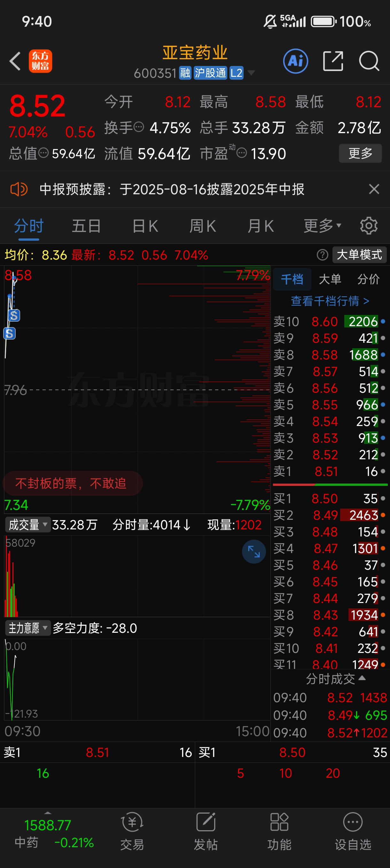The width and height of the screenshot is (390, 868).
Task: Select the 卖10 8.60 order row
Action: pyautogui.click(x=330, y=321)
